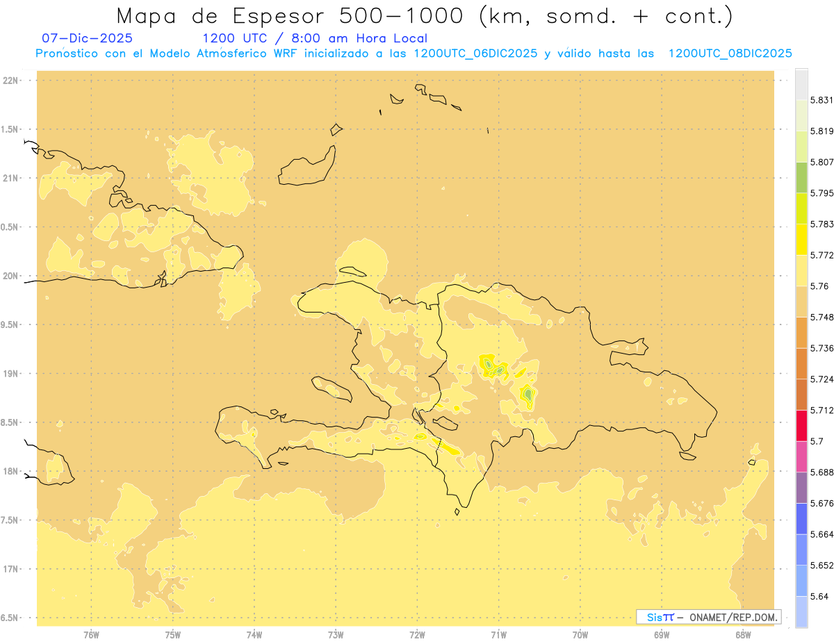Click the clipped latitude label '8.5N'
The height and width of the screenshot is (644, 834).
tap(10, 422)
